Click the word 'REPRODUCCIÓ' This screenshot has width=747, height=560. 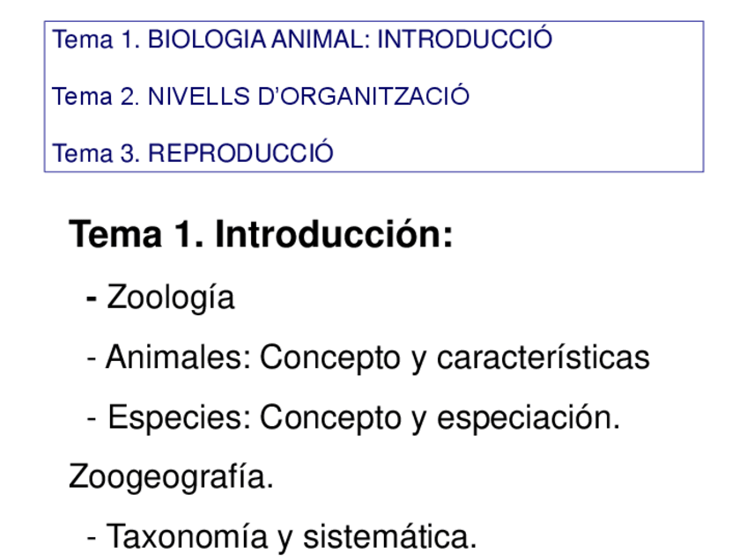pos(240,153)
